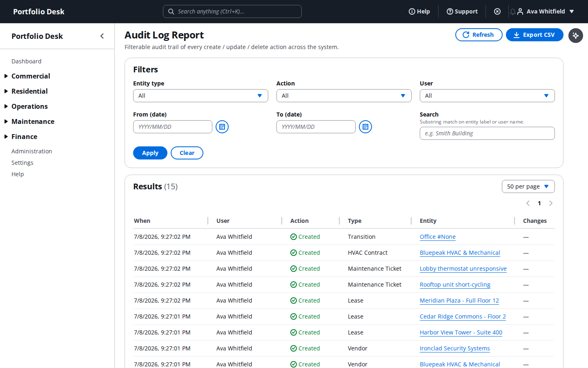Image resolution: width=588 pixels, height=368 pixels.
Task: Open notifications bell icon
Action: point(512,11)
